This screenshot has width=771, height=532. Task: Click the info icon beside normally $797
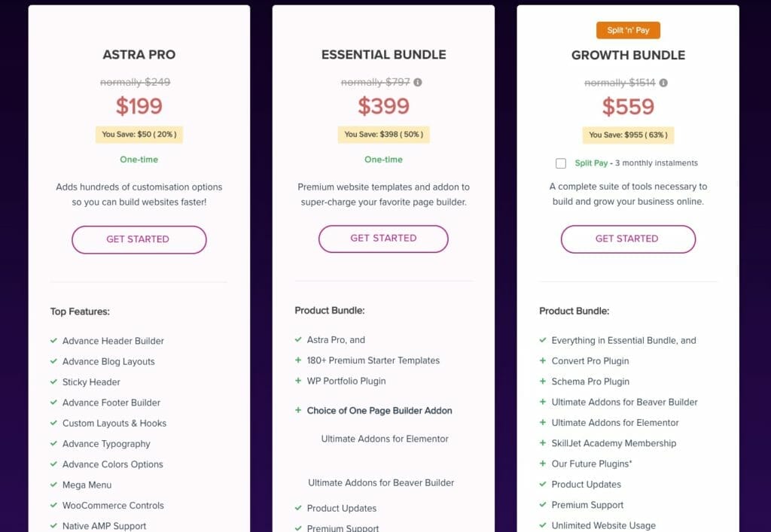click(x=418, y=83)
